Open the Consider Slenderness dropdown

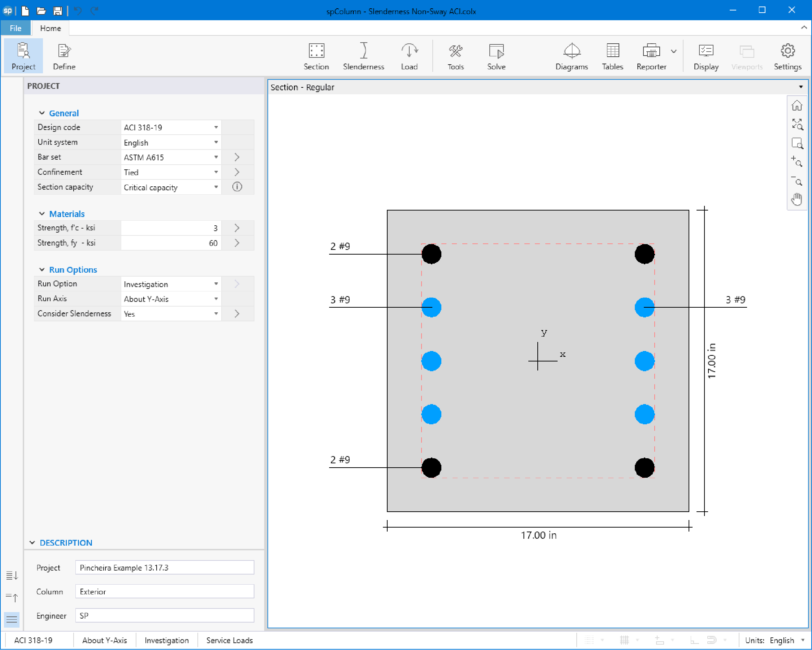pos(171,314)
